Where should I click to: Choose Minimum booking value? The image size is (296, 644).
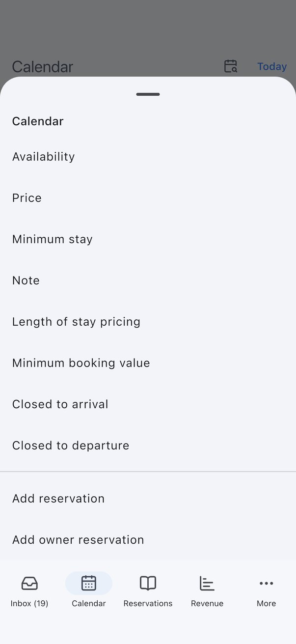coord(148,363)
